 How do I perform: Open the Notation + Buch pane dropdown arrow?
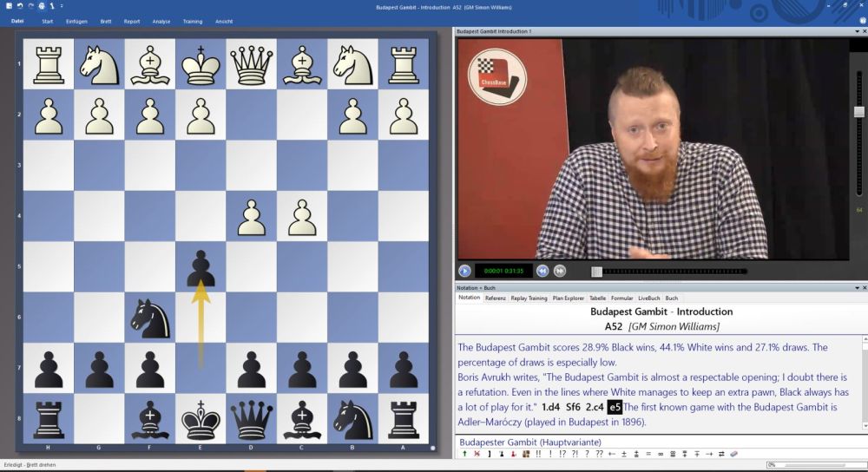857,288
